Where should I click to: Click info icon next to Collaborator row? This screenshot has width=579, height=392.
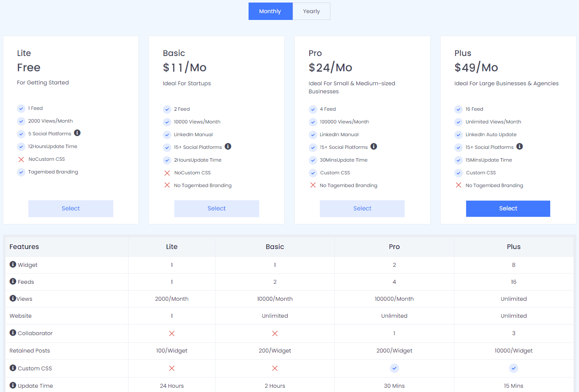[x=13, y=333]
